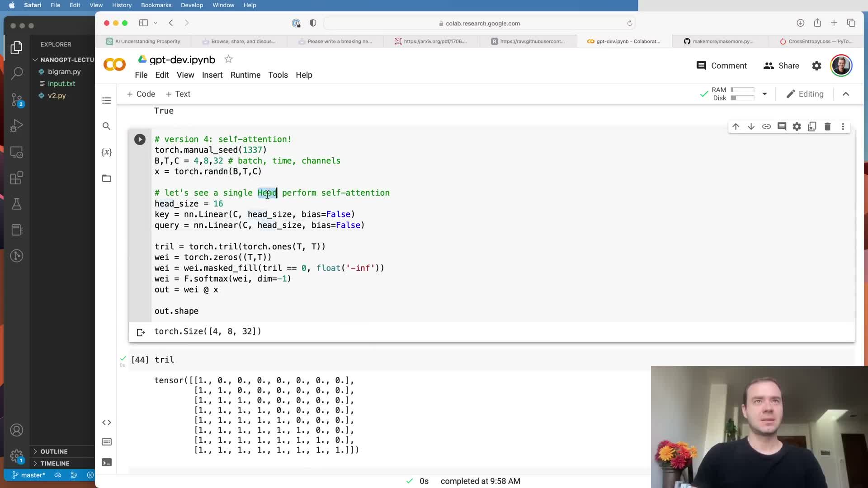Collapse the Colab header with chevron
This screenshot has height=488, width=868.
tap(846, 94)
